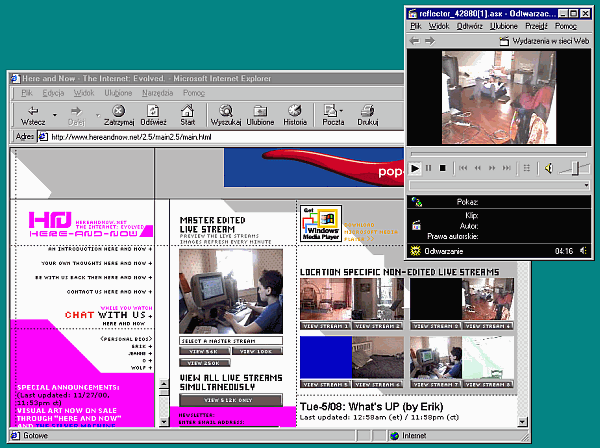The image size is (600, 448).
Task: Click the preview playlist icon in player
Action: tap(527, 168)
